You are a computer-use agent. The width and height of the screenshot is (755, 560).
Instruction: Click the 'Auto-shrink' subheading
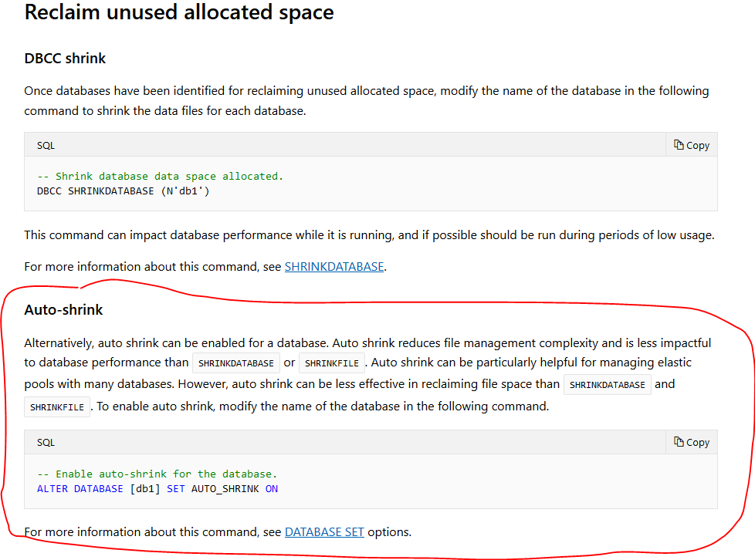63,309
